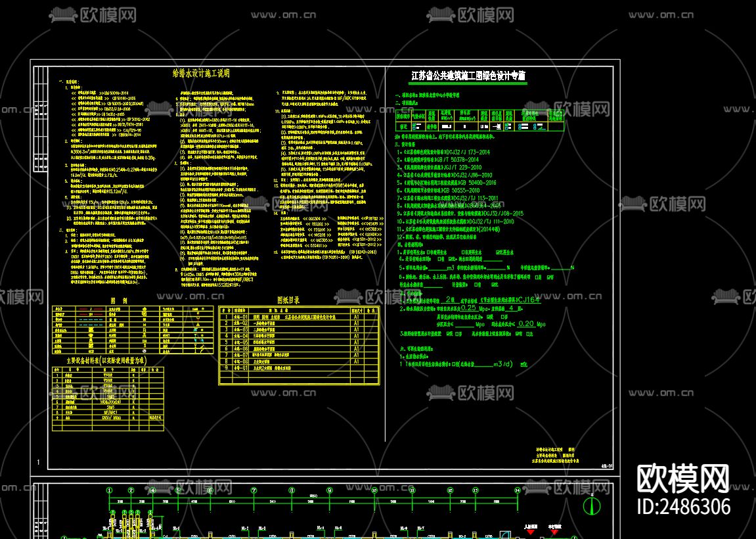The height and width of the screenshot is (539, 756).
Task: Select row 9 in the 图纸目录 table
Action: (299, 367)
